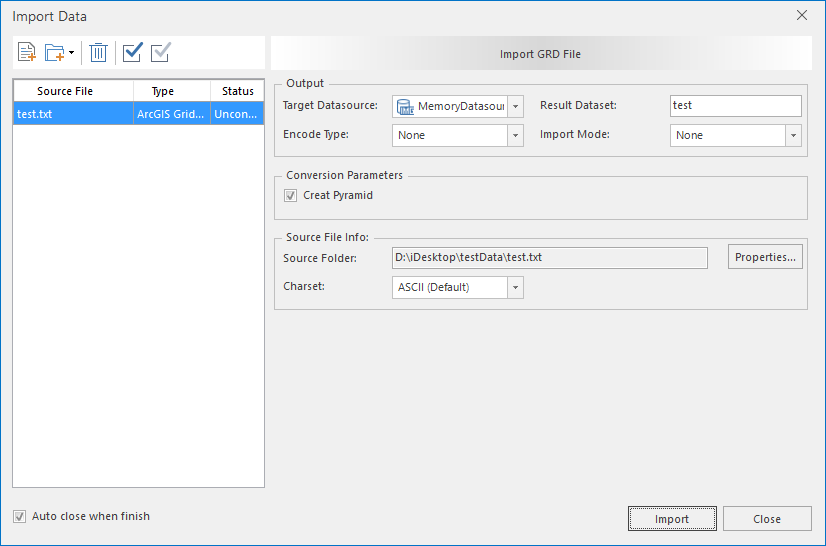Sort by the Status column header
Viewport: 826px width, 546px height.
pyautogui.click(x=237, y=91)
